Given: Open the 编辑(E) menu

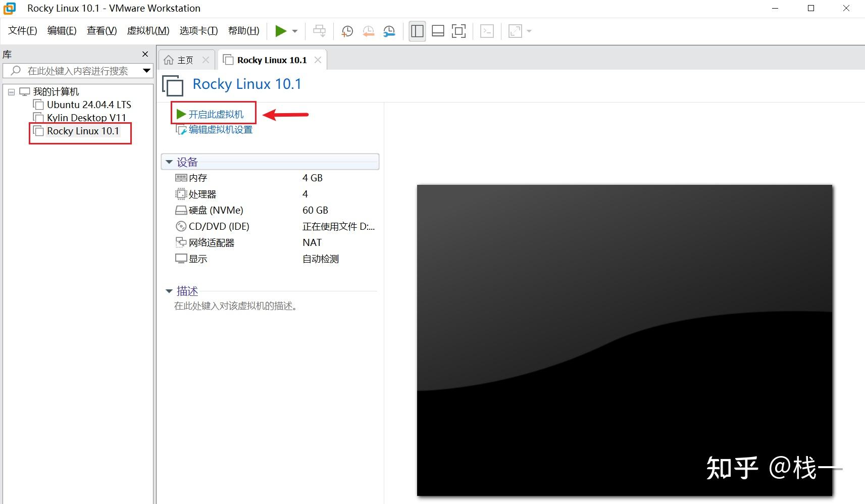Looking at the screenshot, I should pos(62,31).
